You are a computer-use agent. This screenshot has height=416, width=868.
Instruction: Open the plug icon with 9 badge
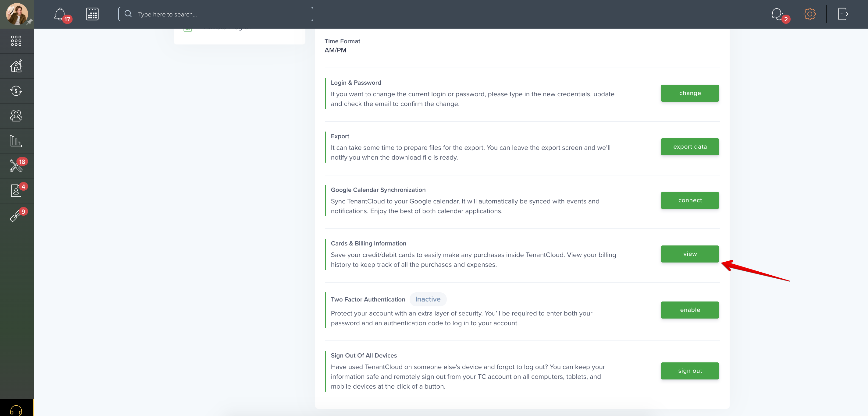(16, 215)
